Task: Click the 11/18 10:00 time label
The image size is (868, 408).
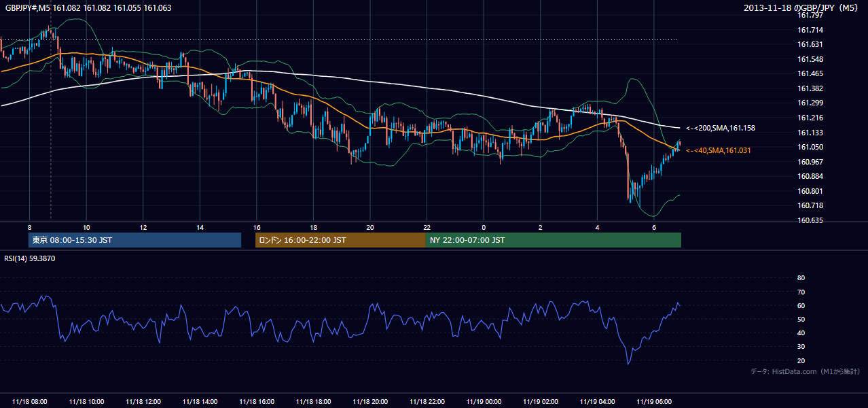Action: click(86, 402)
